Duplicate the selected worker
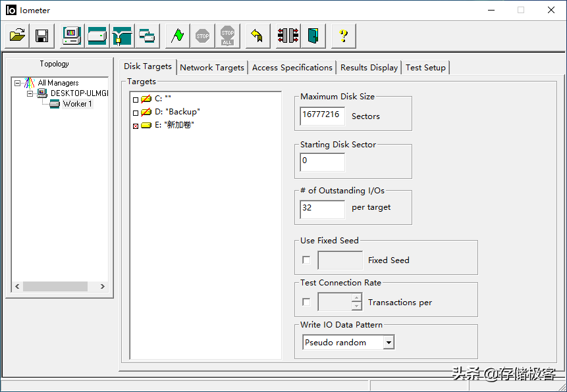Screen dimensions: 567x392 (147, 36)
